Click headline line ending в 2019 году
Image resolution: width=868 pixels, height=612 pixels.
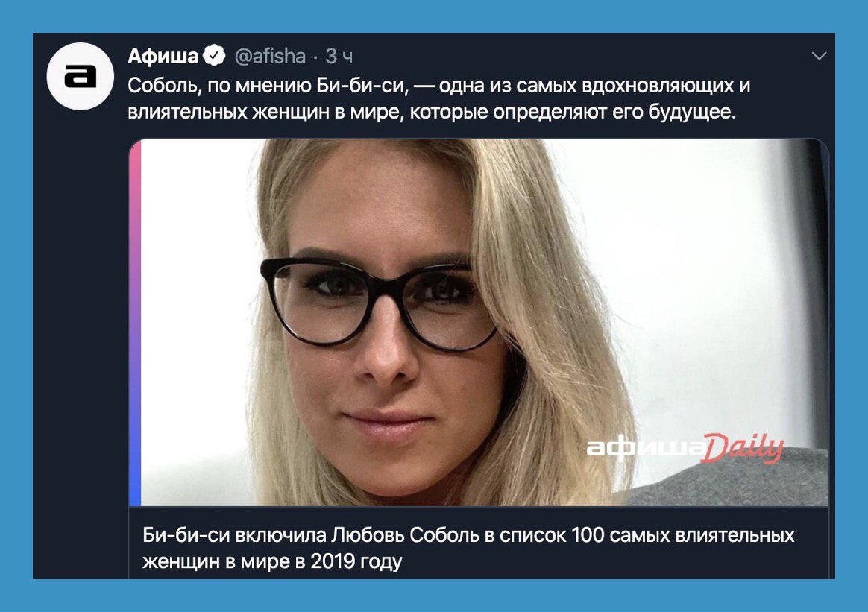(271, 561)
